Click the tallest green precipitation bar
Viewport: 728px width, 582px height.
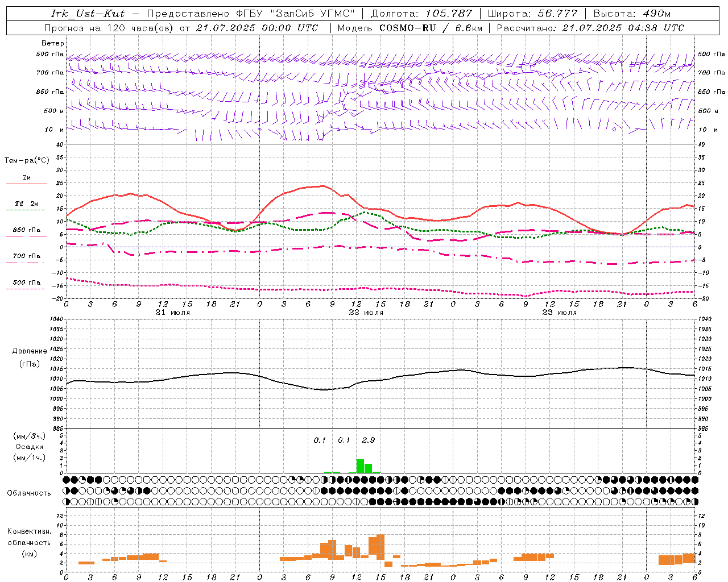pos(360,466)
